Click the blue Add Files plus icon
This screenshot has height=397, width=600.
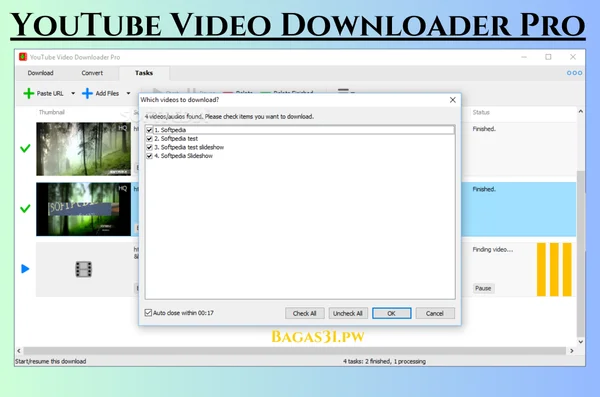pyautogui.click(x=87, y=93)
